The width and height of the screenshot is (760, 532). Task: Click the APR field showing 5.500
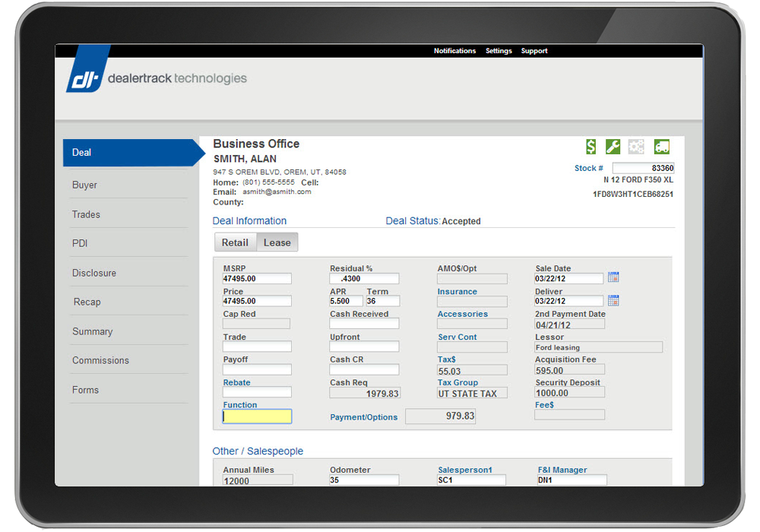pyautogui.click(x=346, y=301)
